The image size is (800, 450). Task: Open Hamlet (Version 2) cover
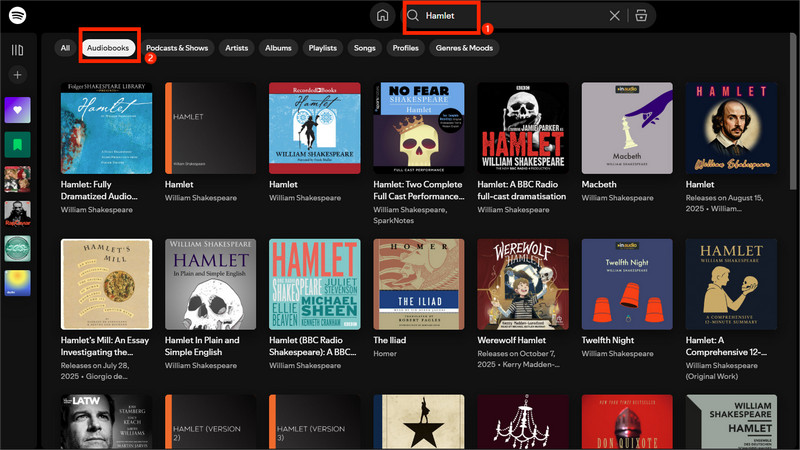click(x=210, y=422)
